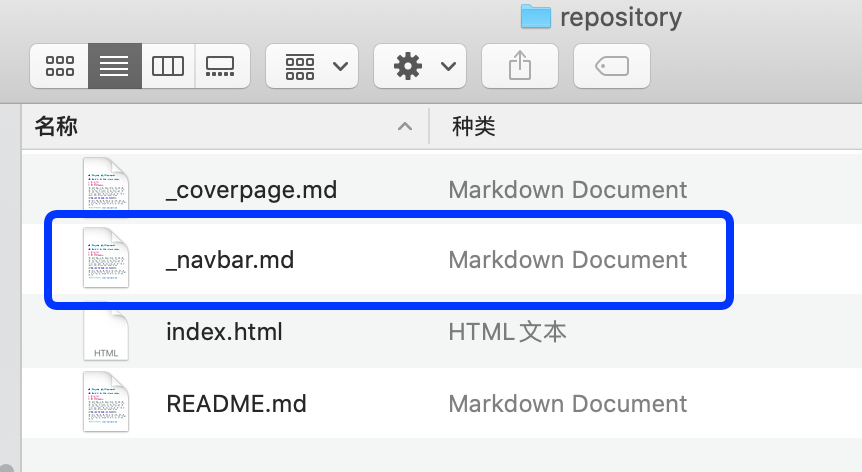Sort by the 名称 column header
The image size is (862, 472).
(56, 126)
